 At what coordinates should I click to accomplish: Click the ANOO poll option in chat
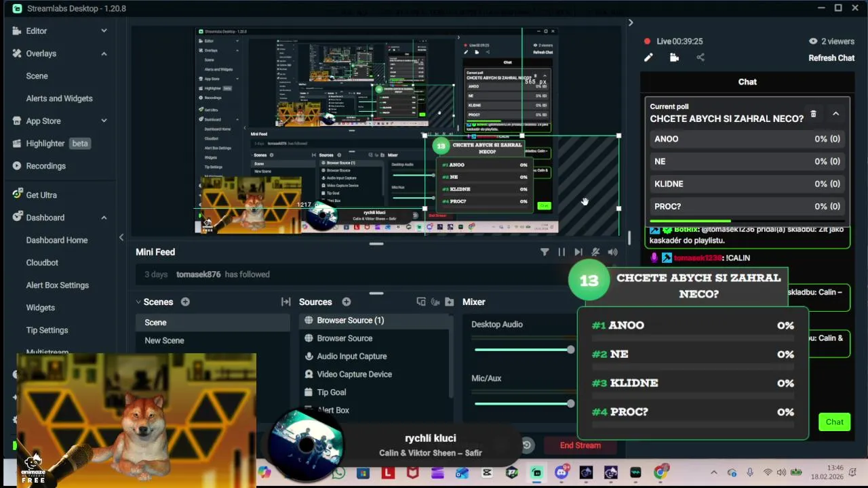pos(747,139)
